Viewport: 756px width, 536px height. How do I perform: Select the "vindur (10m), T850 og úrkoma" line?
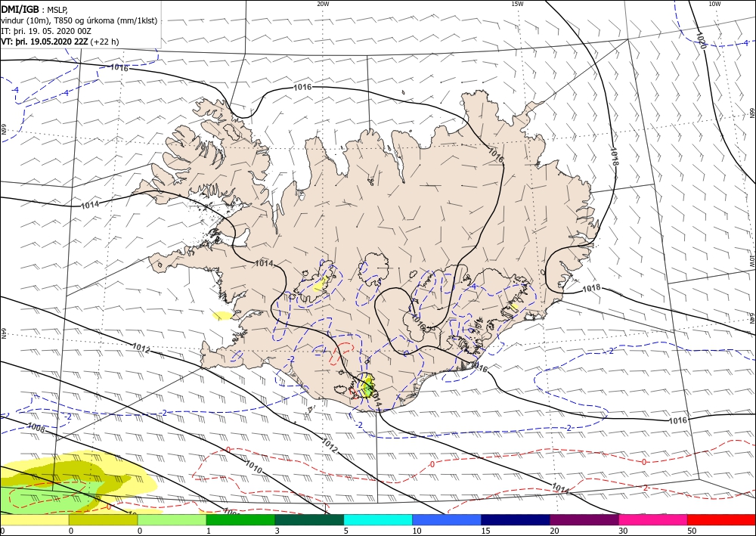[x=79, y=20]
